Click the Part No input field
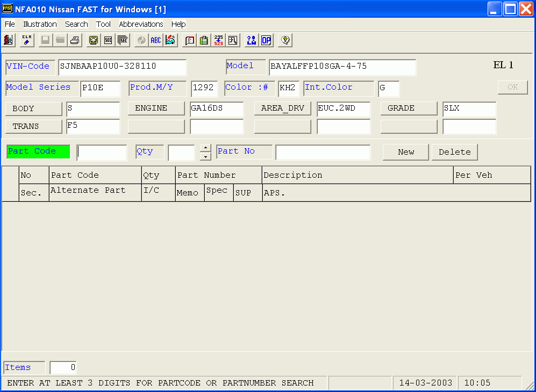 323,153
